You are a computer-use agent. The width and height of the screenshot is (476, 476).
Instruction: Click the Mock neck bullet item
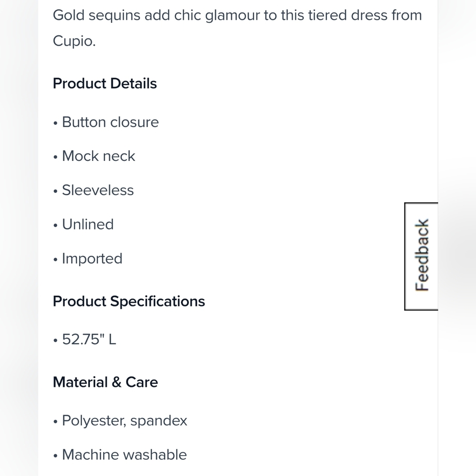(x=94, y=156)
